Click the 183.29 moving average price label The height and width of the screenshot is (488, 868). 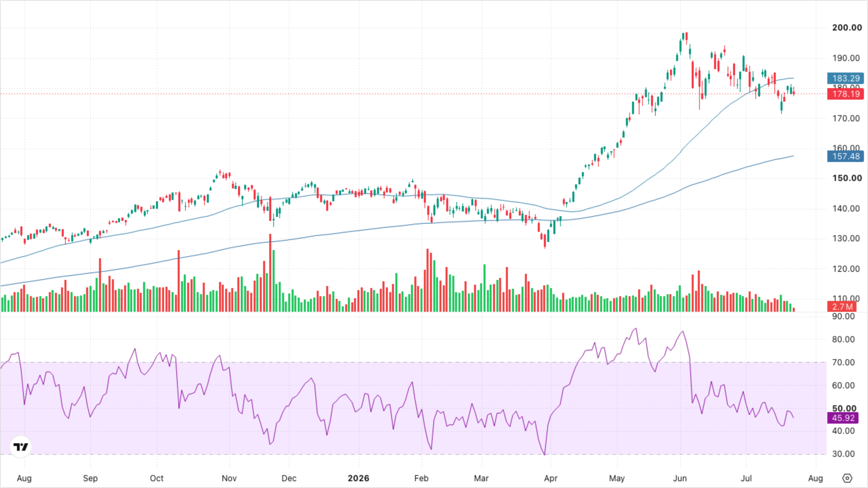coord(846,78)
